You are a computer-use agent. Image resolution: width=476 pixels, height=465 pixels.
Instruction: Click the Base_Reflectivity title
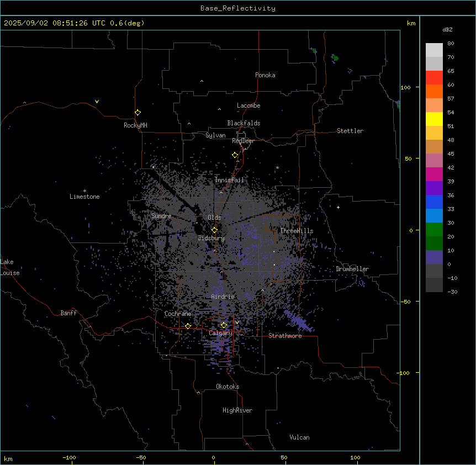(238, 8)
